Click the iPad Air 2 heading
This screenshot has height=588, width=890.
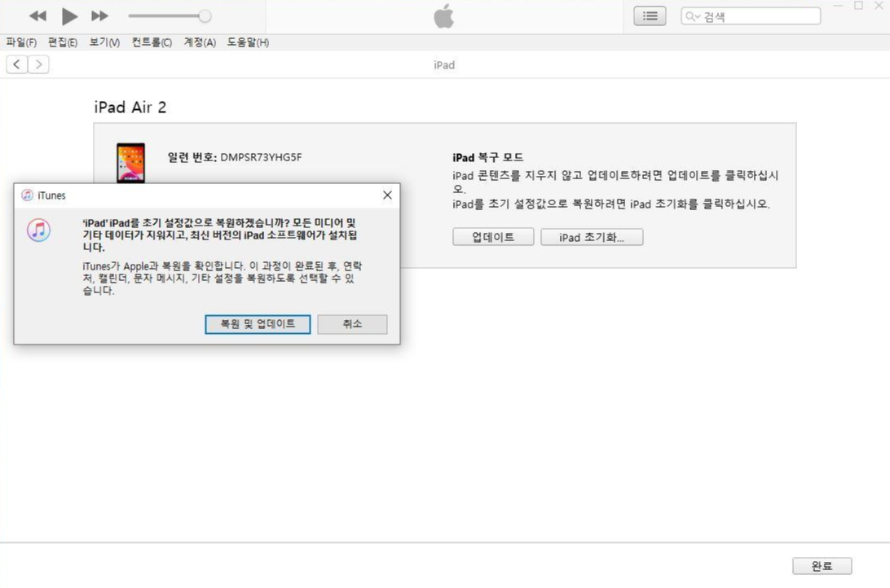click(130, 108)
